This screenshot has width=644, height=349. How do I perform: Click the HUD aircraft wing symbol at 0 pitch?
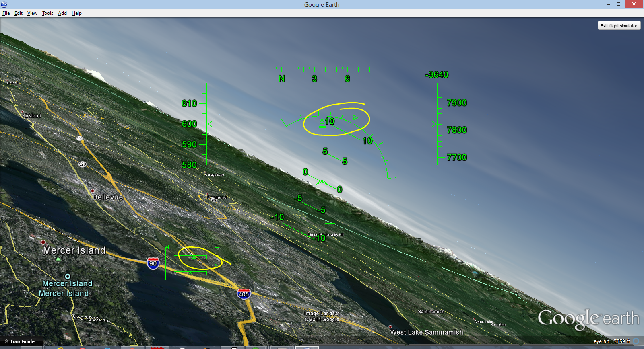pyautogui.click(x=322, y=182)
